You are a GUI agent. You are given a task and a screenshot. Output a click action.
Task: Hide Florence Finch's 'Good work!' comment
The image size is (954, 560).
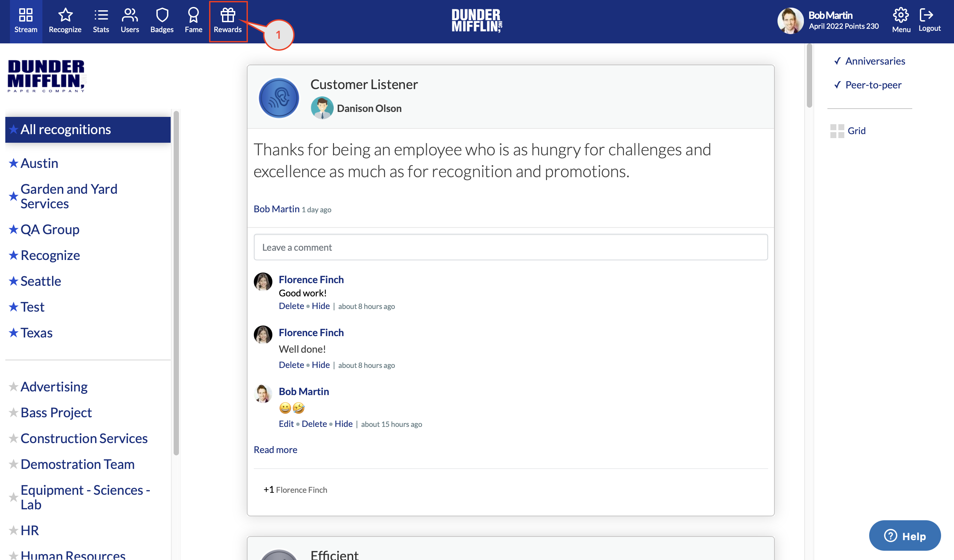(x=321, y=306)
